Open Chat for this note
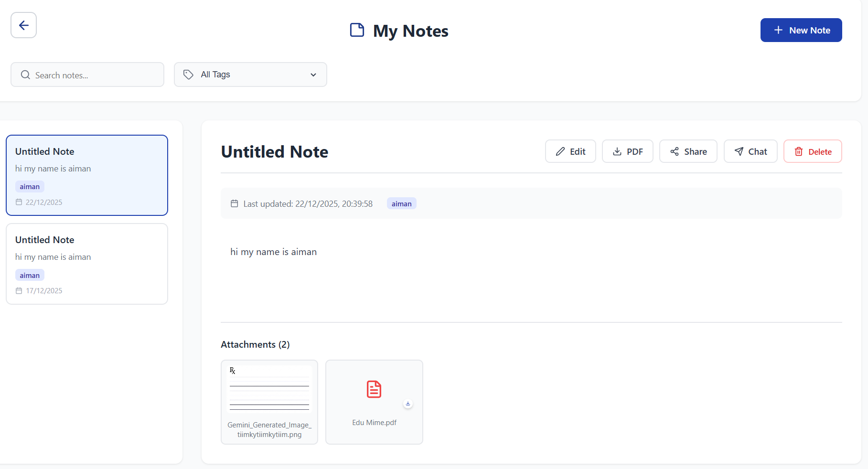 750,151
